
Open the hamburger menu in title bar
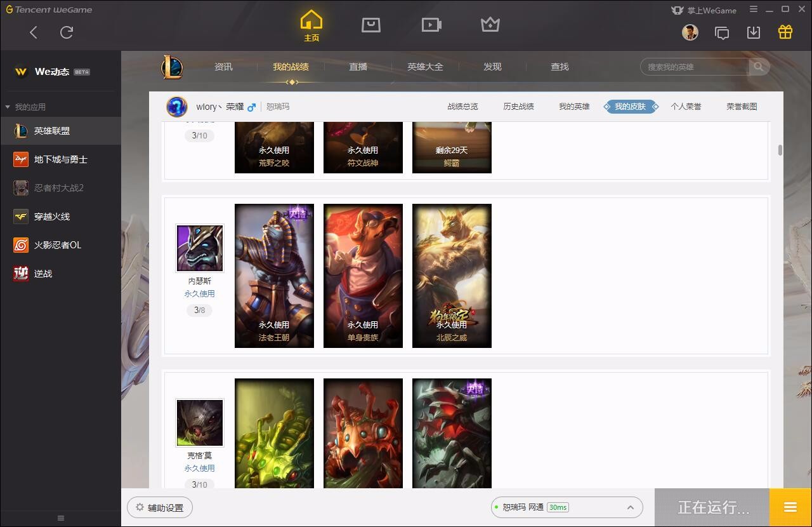[x=754, y=10]
